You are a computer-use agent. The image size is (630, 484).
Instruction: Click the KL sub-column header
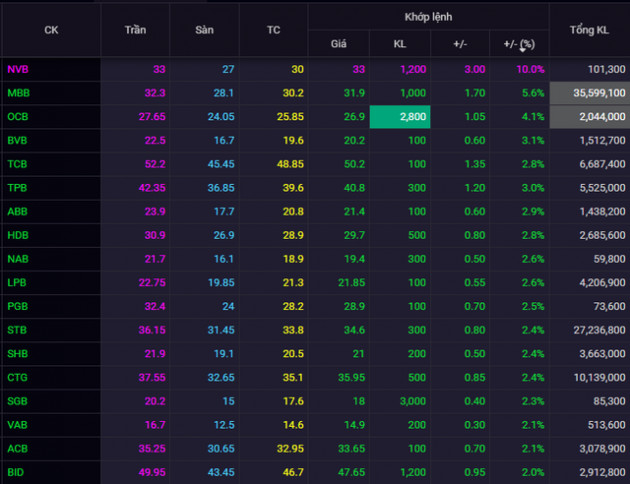click(x=399, y=44)
